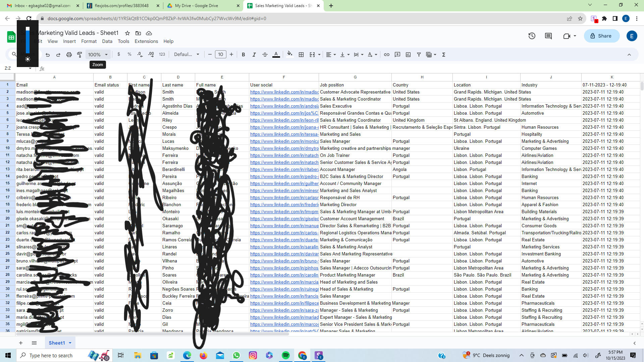The height and width of the screenshot is (362, 644).
Task: Click the print icon in toolbar
Action: click(69, 55)
